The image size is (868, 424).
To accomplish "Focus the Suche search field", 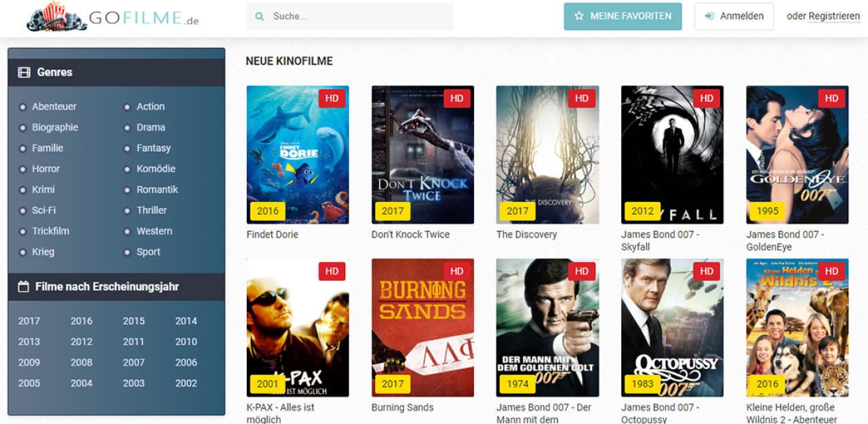I will point(349,16).
